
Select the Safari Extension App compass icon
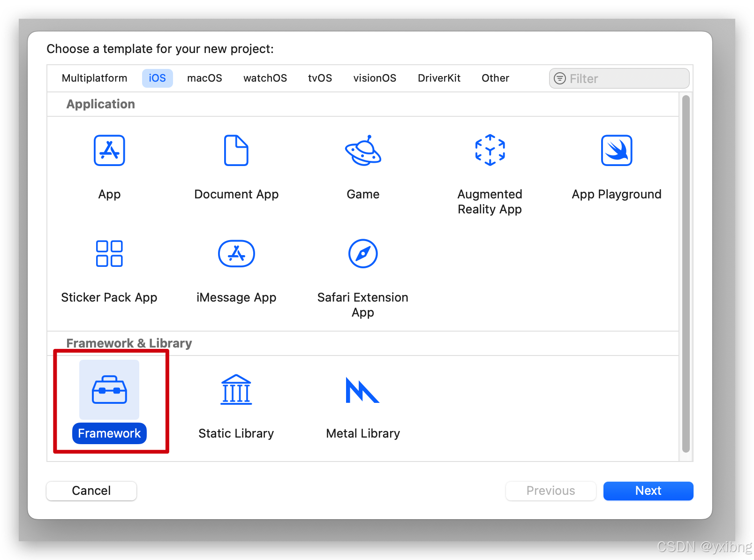[x=363, y=254]
